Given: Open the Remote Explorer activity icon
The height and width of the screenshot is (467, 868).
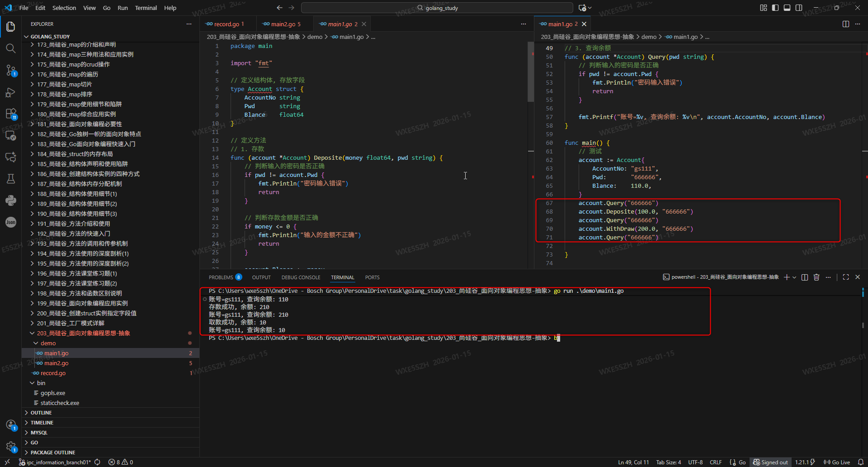Looking at the screenshot, I should coord(11,135).
